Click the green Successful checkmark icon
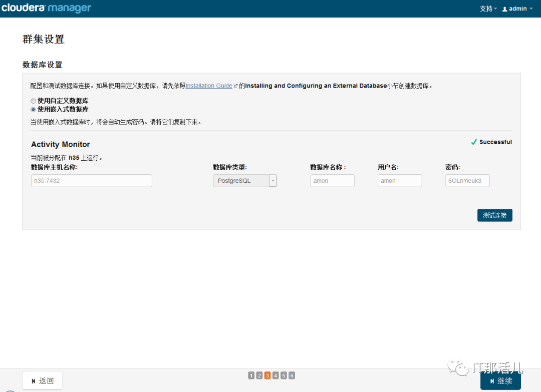The image size is (541, 392). (x=474, y=142)
